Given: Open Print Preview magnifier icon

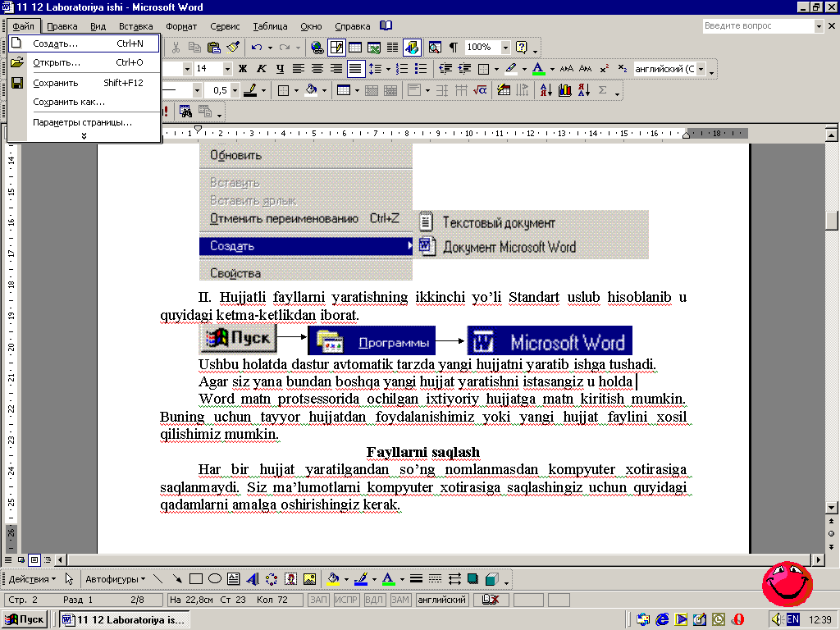Looking at the screenshot, I should tap(435, 48).
